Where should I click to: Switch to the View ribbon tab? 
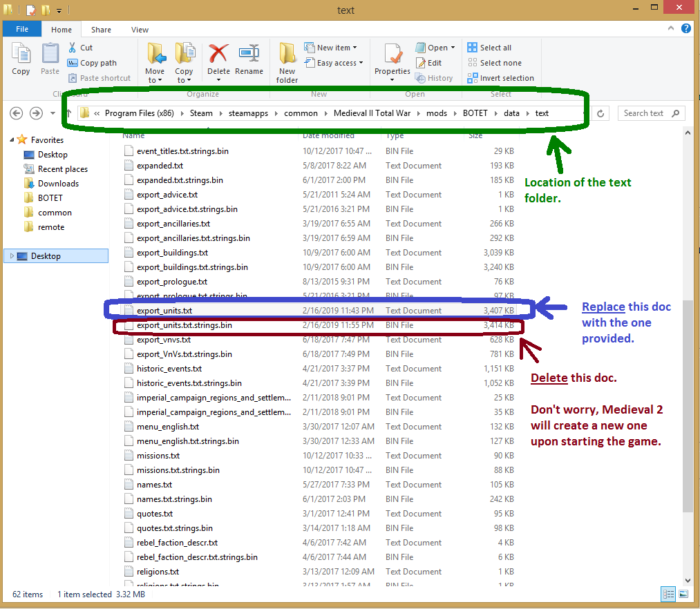(x=140, y=30)
